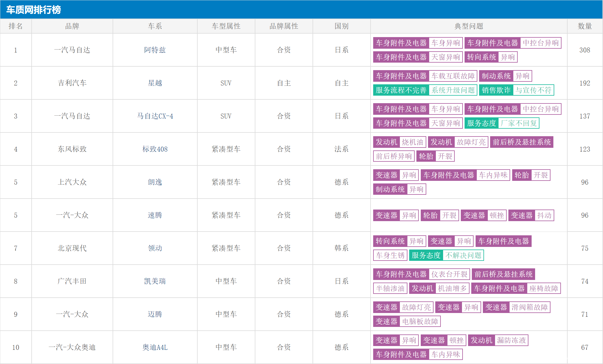Click the 抖动 transmission tag for 速腾
Image resolution: width=603 pixels, height=364 pixels.
[544, 215]
